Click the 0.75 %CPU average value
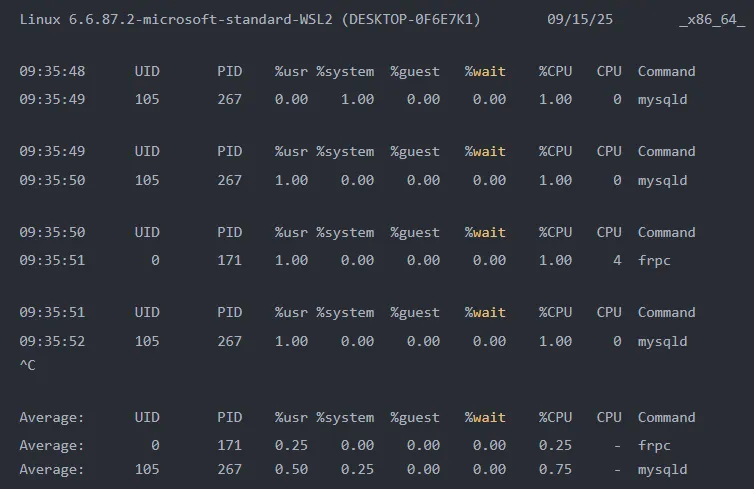 (555, 469)
